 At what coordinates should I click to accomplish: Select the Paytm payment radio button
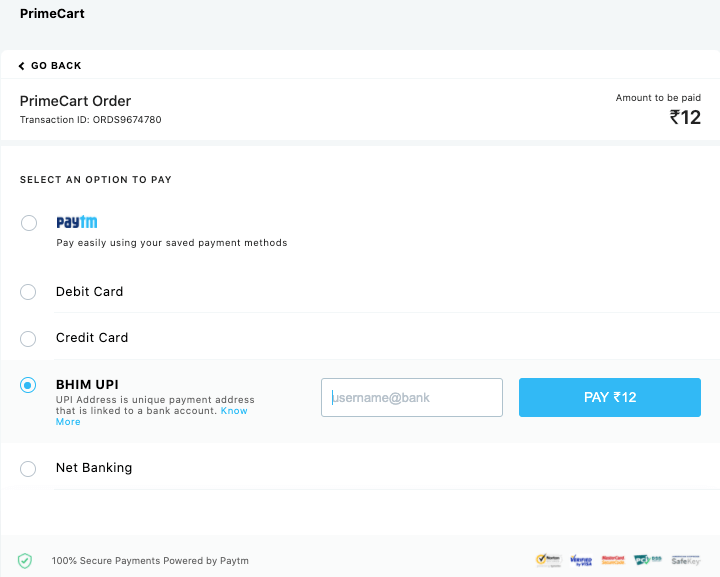coord(29,223)
